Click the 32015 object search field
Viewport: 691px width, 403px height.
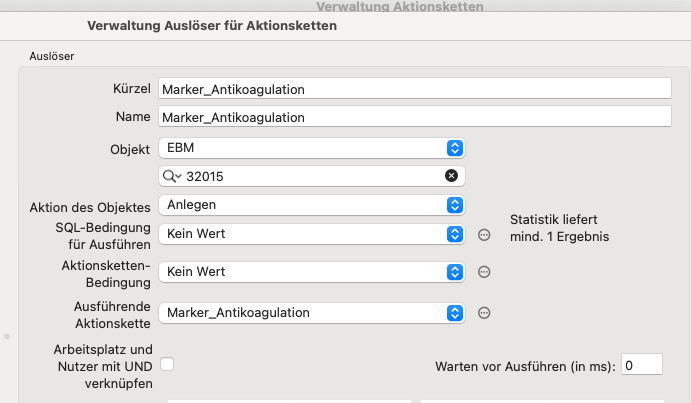[x=312, y=176]
